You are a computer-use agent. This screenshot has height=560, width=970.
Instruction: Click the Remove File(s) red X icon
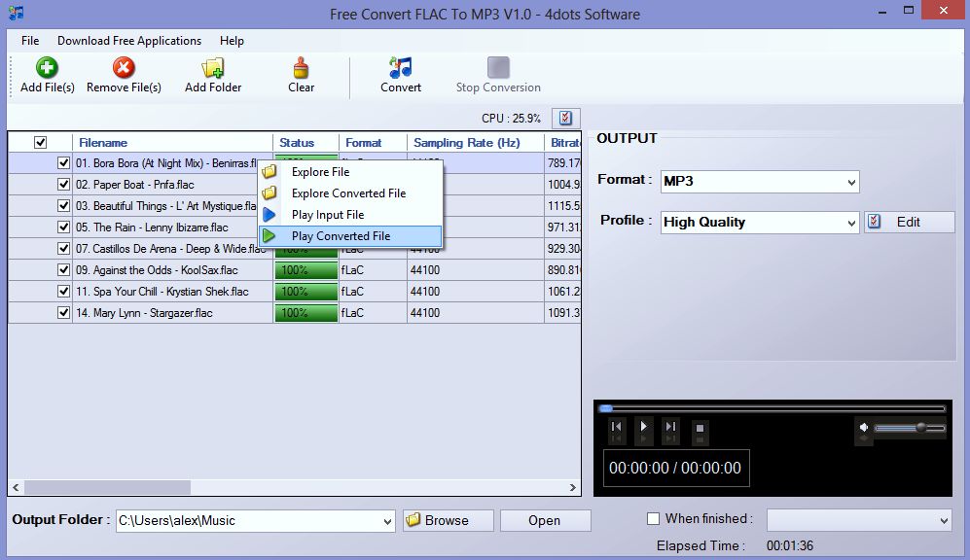coord(124,67)
